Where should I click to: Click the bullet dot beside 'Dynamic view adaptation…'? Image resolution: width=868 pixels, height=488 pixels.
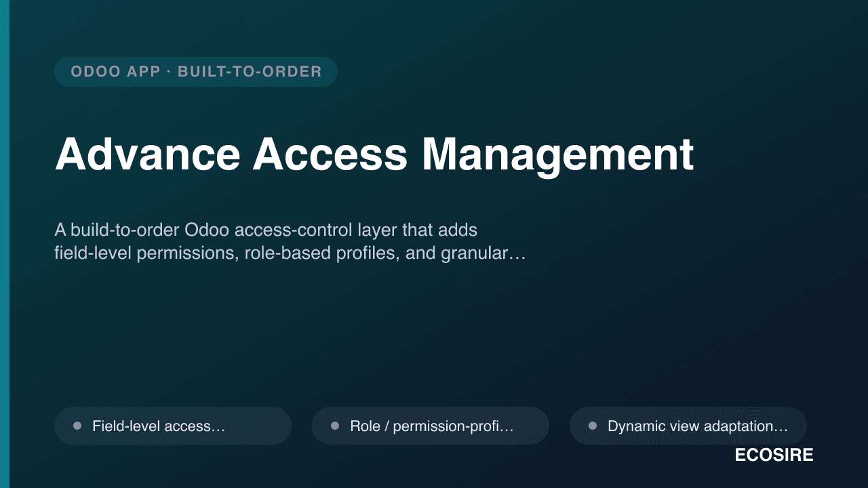(x=593, y=426)
